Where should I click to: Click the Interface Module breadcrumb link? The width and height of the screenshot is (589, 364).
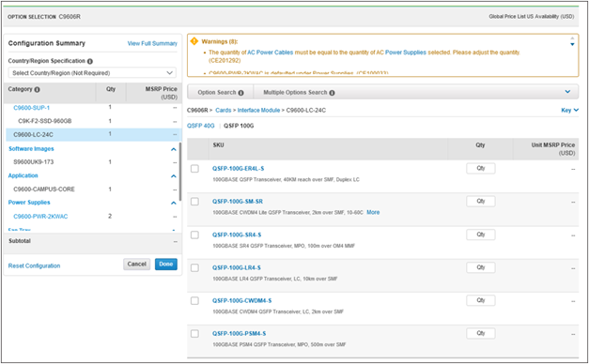coord(258,110)
